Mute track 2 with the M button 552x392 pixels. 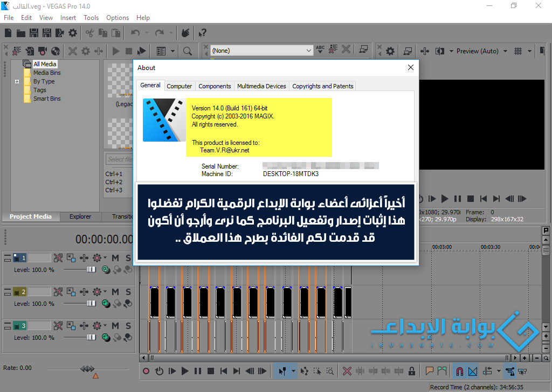[x=115, y=292]
